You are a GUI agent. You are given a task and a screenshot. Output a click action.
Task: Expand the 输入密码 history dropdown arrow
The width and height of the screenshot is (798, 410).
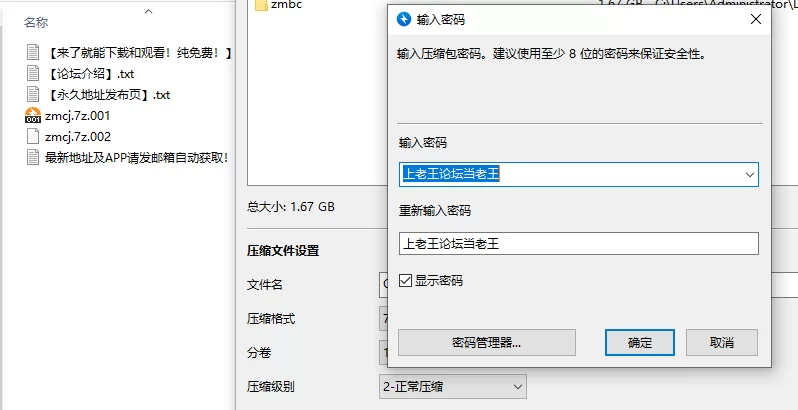750,174
